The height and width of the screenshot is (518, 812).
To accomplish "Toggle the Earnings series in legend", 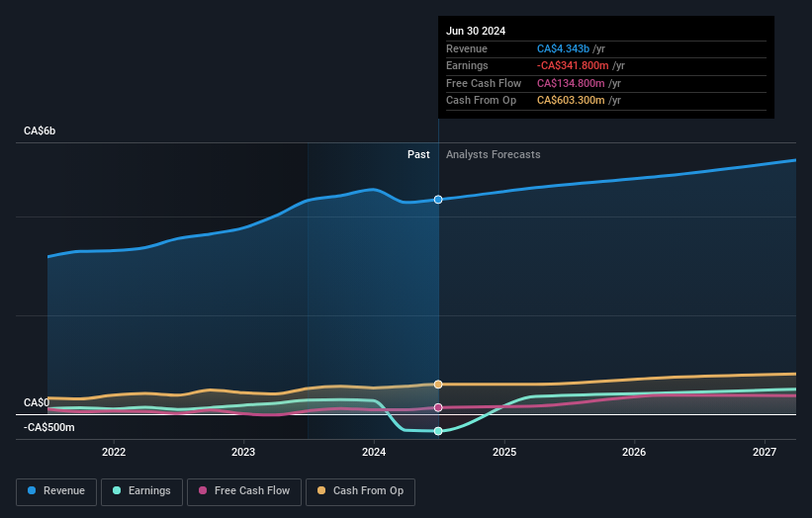I will pyautogui.click(x=141, y=491).
